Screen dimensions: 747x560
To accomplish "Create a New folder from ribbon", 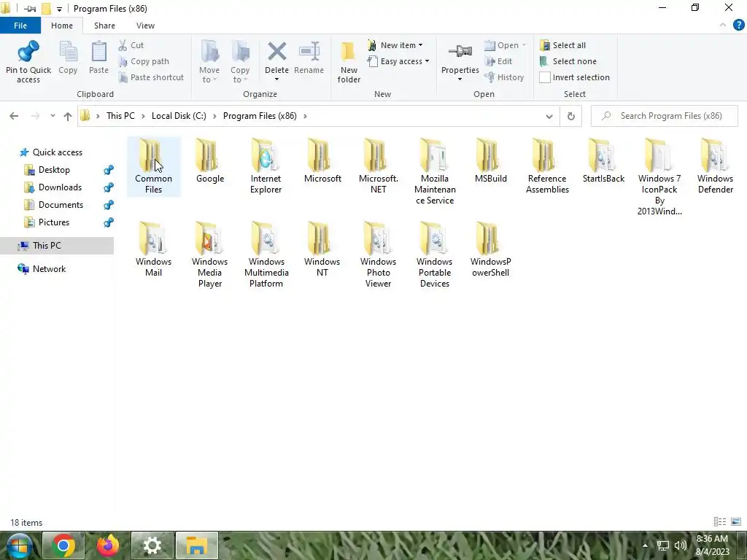I will pyautogui.click(x=349, y=62).
